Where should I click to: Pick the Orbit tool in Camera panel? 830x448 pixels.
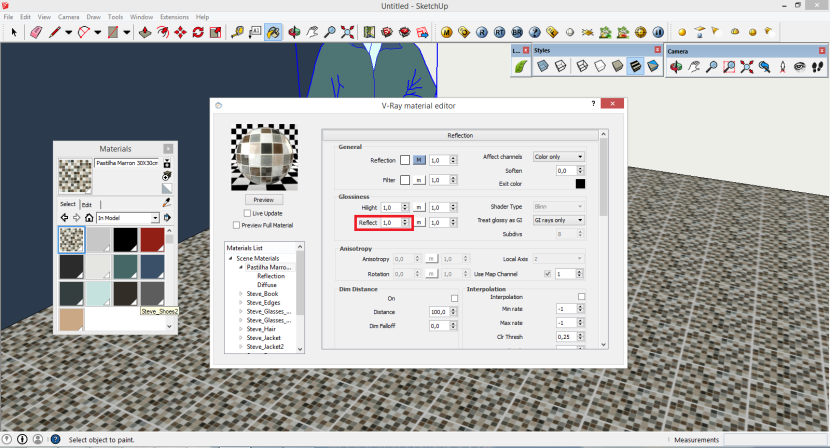[x=676, y=68]
